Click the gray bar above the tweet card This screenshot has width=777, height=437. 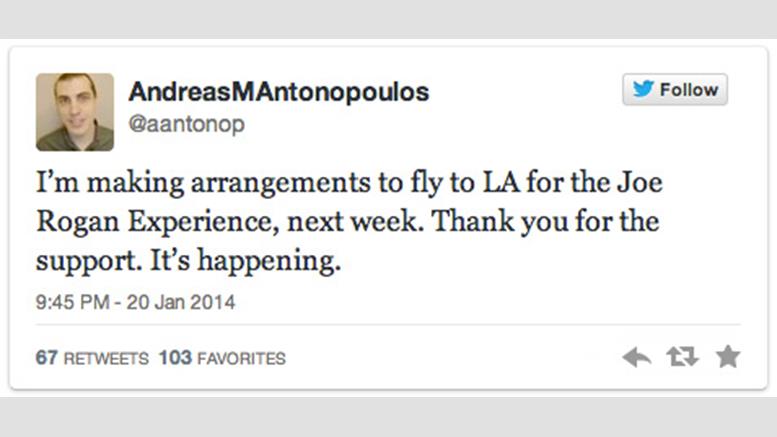pos(388,18)
